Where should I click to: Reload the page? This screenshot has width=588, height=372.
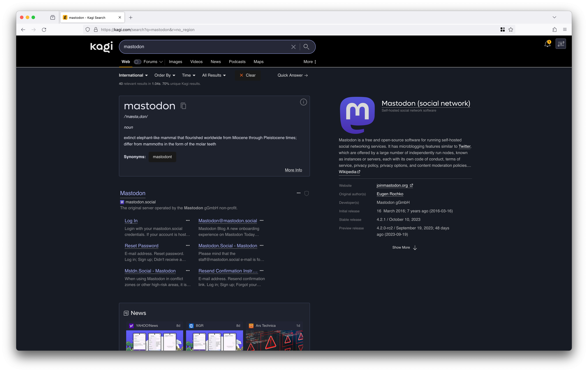click(x=44, y=30)
